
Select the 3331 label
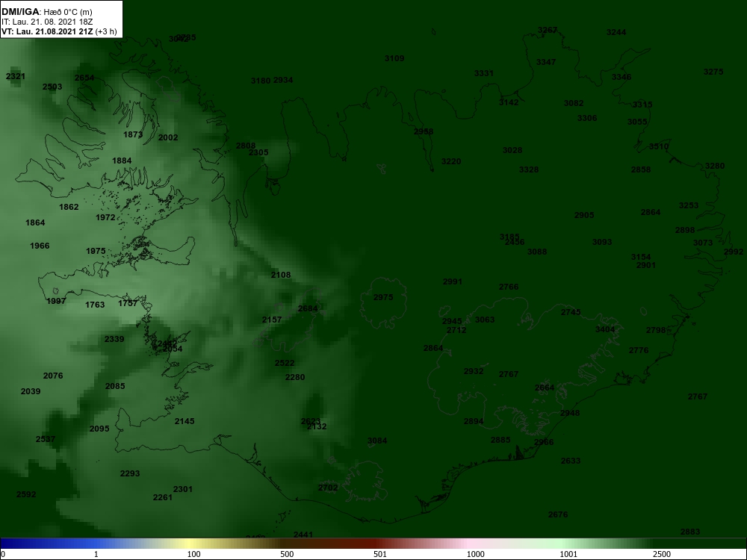pos(483,73)
